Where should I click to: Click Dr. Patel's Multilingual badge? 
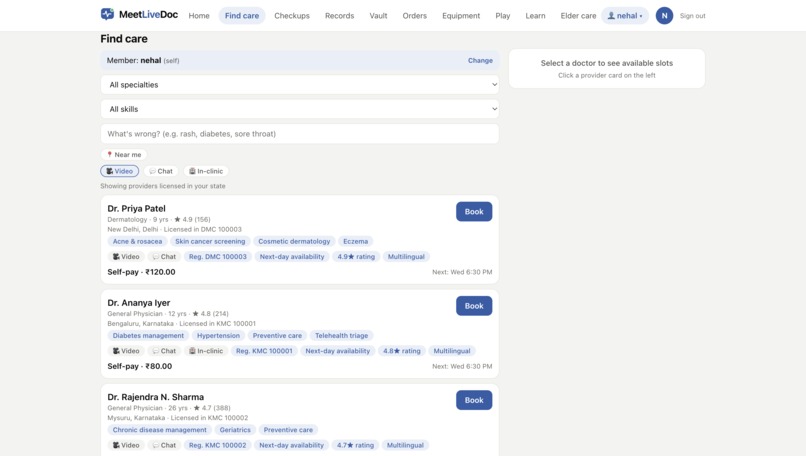click(x=406, y=257)
